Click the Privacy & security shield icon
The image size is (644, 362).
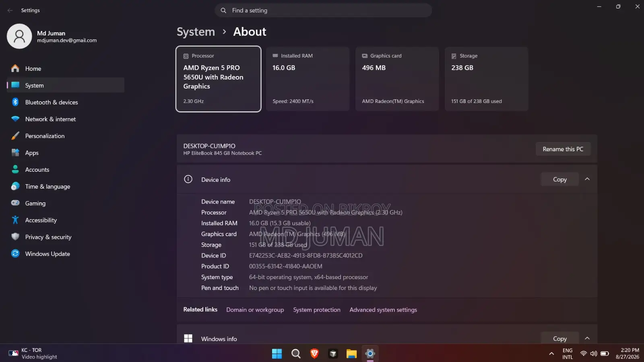[x=15, y=237]
